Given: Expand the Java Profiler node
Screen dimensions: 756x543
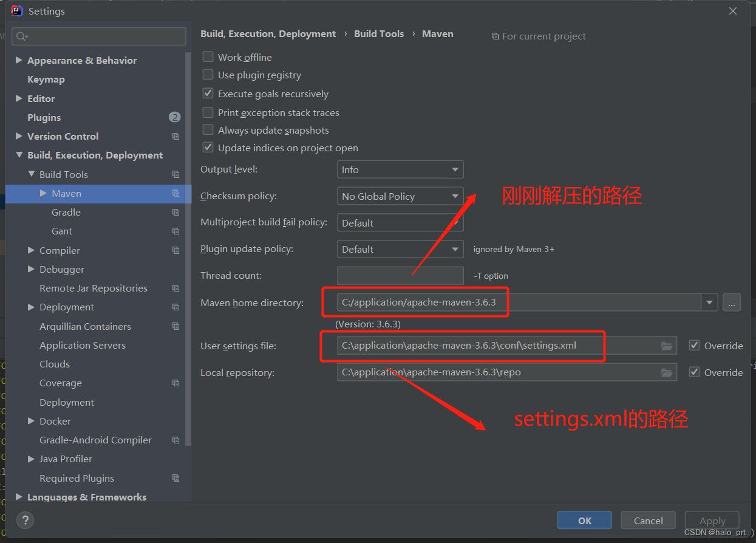Looking at the screenshot, I should pos(31,459).
